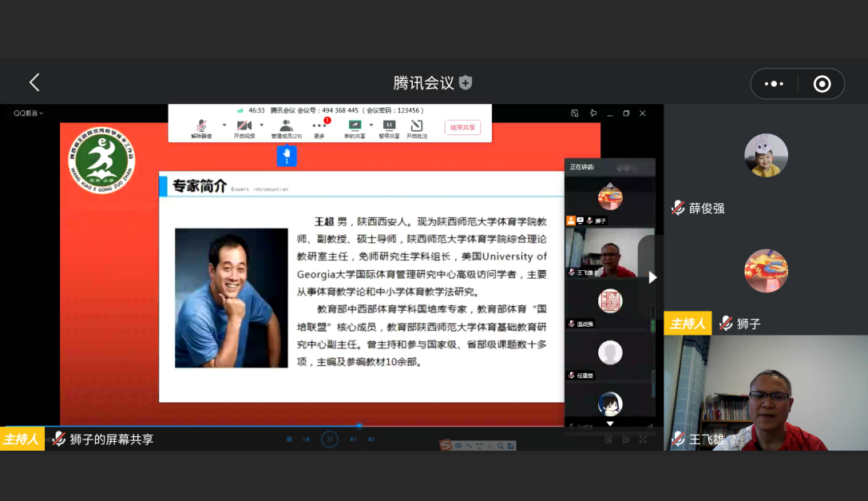Image resolution: width=868 pixels, height=501 pixels.
Task: Click the QQ影音 next track button
Action: point(353,439)
